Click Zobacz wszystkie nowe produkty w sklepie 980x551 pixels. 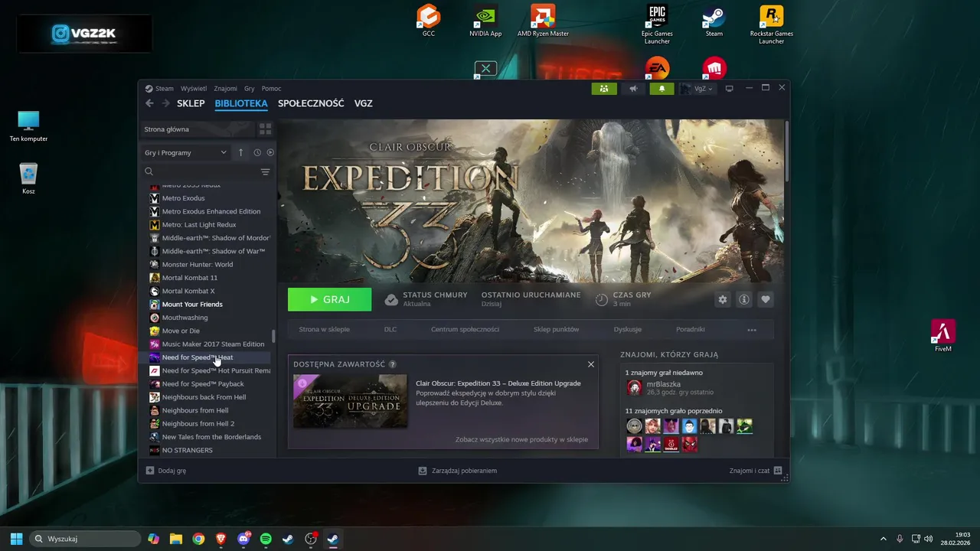(521, 439)
